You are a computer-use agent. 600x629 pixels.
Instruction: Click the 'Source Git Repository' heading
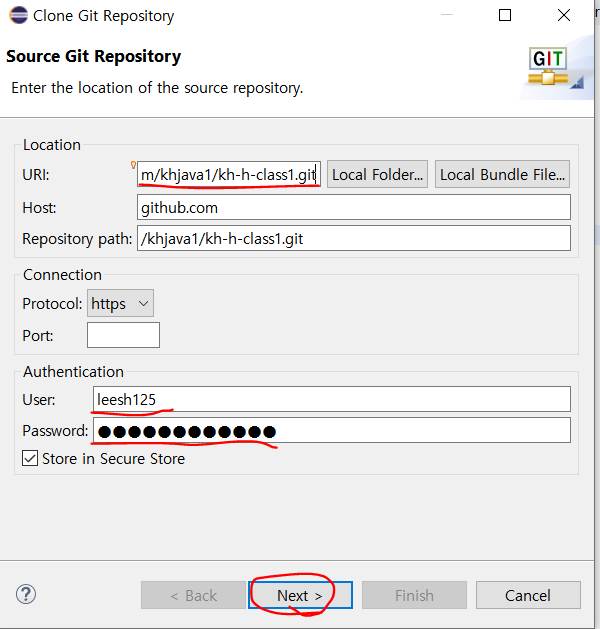coord(93,57)
